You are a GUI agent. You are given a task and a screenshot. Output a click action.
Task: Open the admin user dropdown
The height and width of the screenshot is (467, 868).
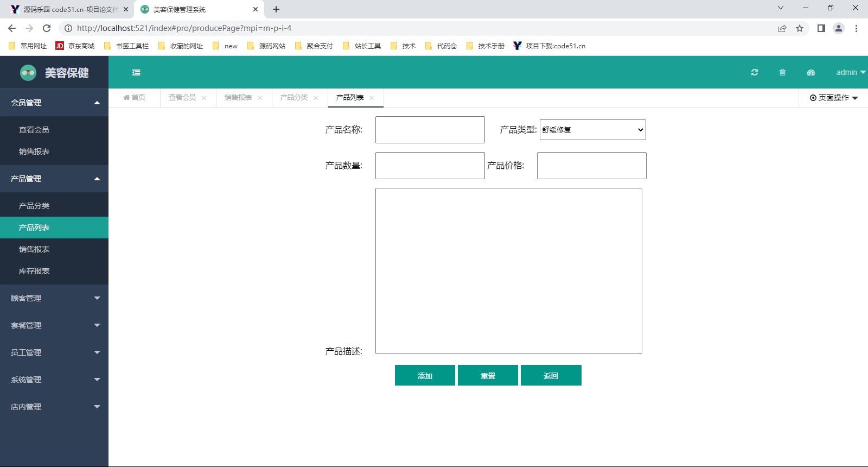tap(851, 72)
